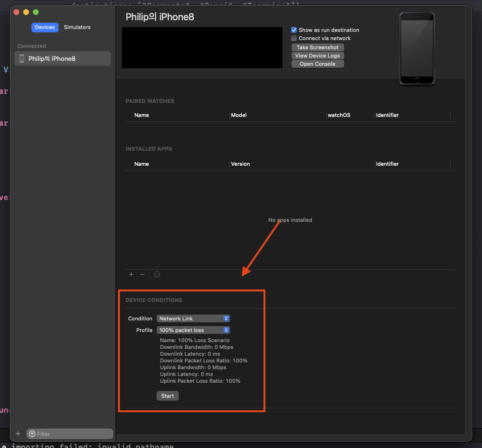Image resolution: width=482 pixels, height=448 pixels.
Task: Click the iPhone icon in sidebar row
Action: [x=22, y=58]
